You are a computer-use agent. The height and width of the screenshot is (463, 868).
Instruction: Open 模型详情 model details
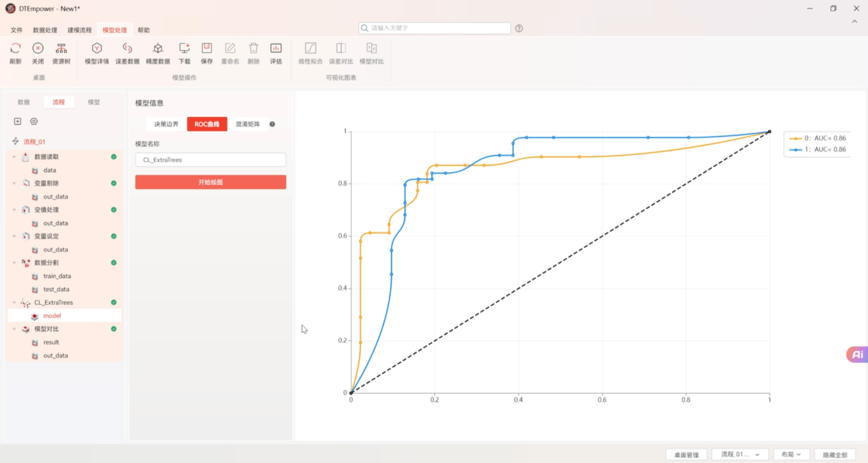click(x=97, y=49)
